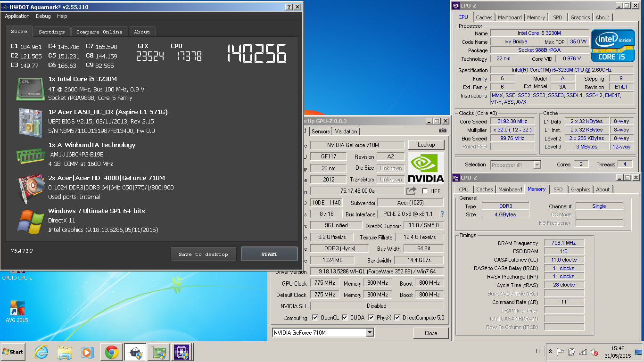This screenshot has height=362, width=644.
Task: Open Google Chrome from the taskbar
Action: tap(111, 352)
